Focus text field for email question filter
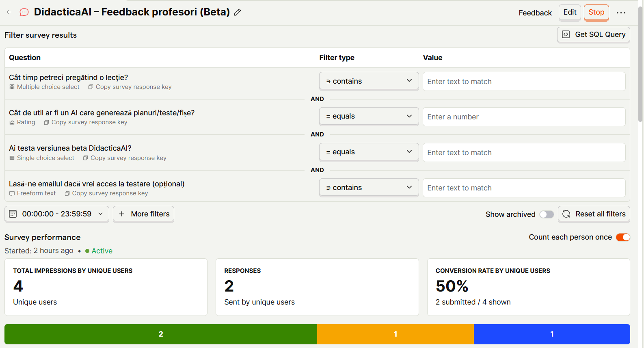Screen dimensions: 644x348 pos(524,188)
